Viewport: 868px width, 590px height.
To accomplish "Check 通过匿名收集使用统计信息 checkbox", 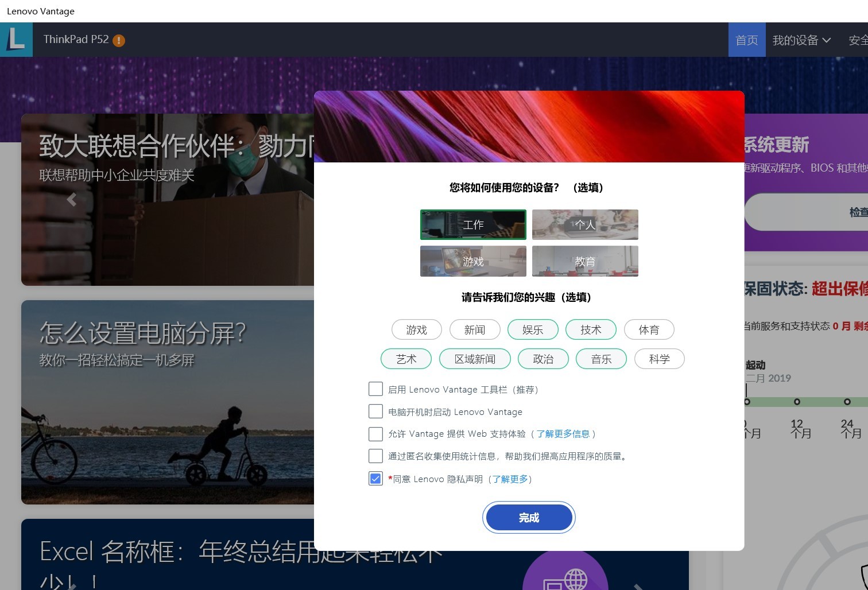I will (375, 456).
